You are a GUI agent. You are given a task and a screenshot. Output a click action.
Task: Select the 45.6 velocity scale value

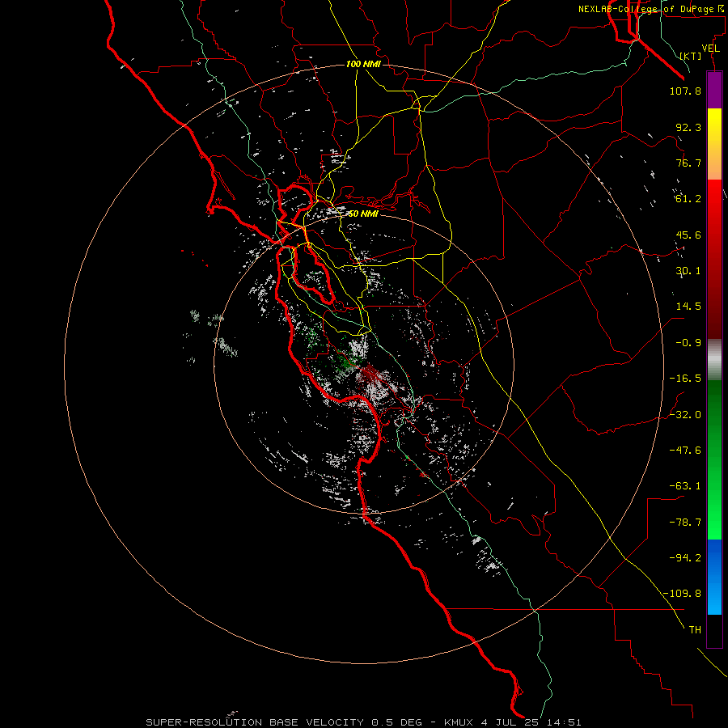coord(688,235)
